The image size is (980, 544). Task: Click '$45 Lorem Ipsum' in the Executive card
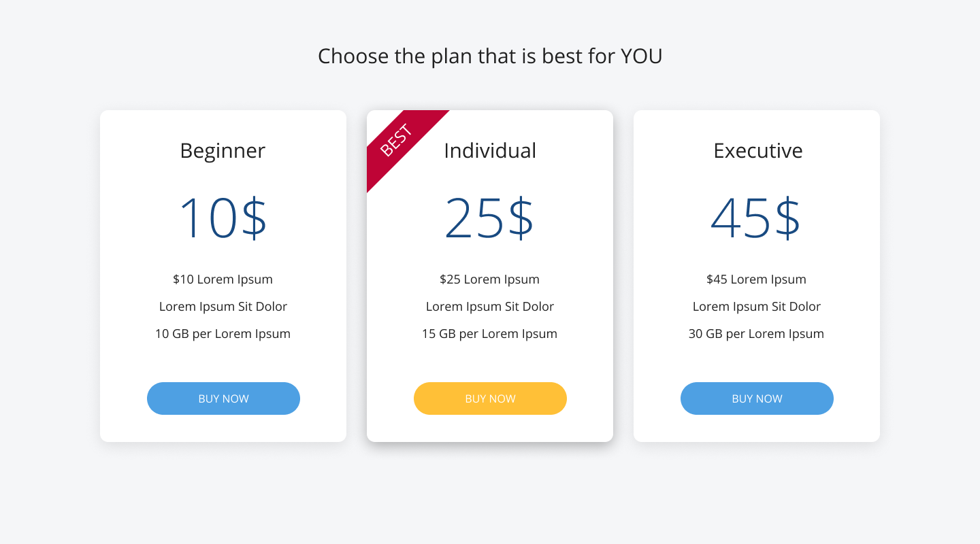click(x=757, y=279)
